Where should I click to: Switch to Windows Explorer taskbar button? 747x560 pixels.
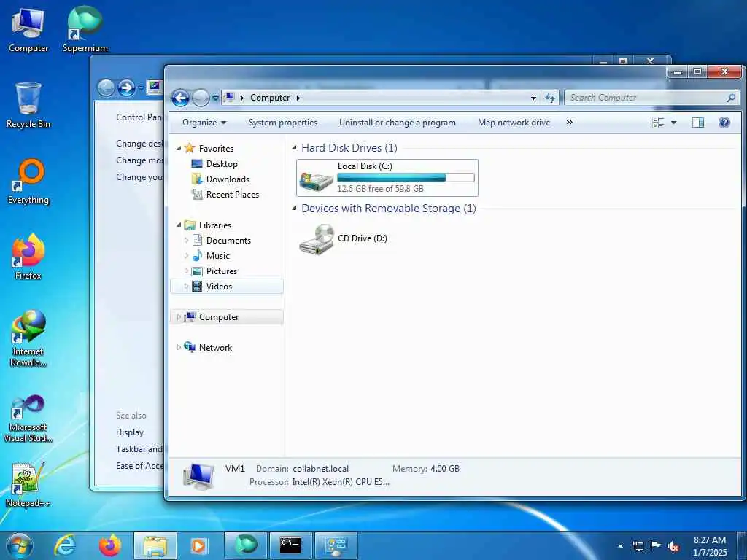pos(155,545)
